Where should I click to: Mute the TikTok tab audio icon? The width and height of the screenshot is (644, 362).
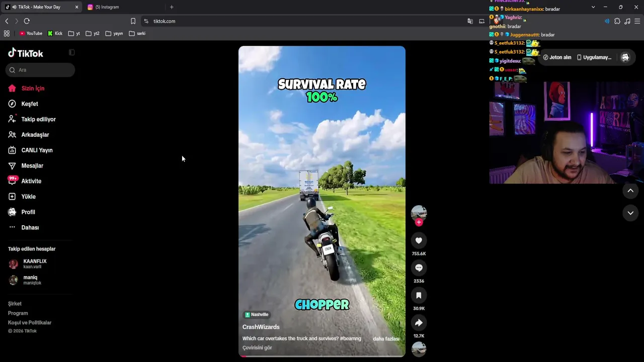tap(14, 7)
